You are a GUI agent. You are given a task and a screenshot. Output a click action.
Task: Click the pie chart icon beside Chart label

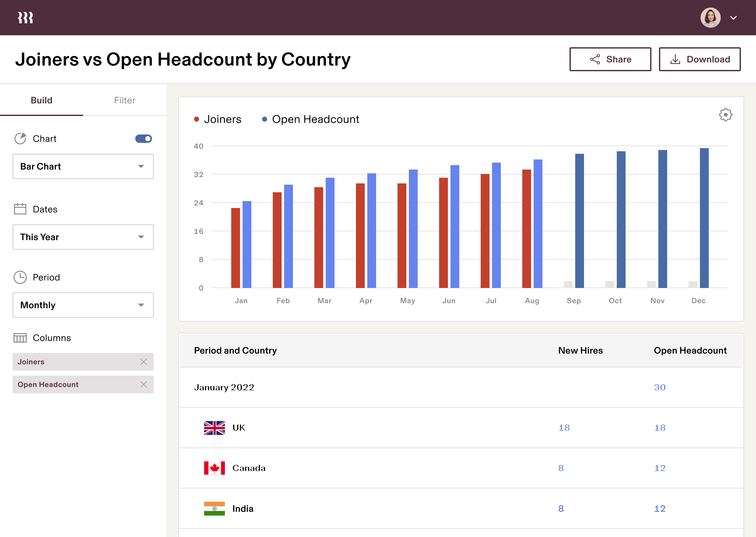click(20, 139)
